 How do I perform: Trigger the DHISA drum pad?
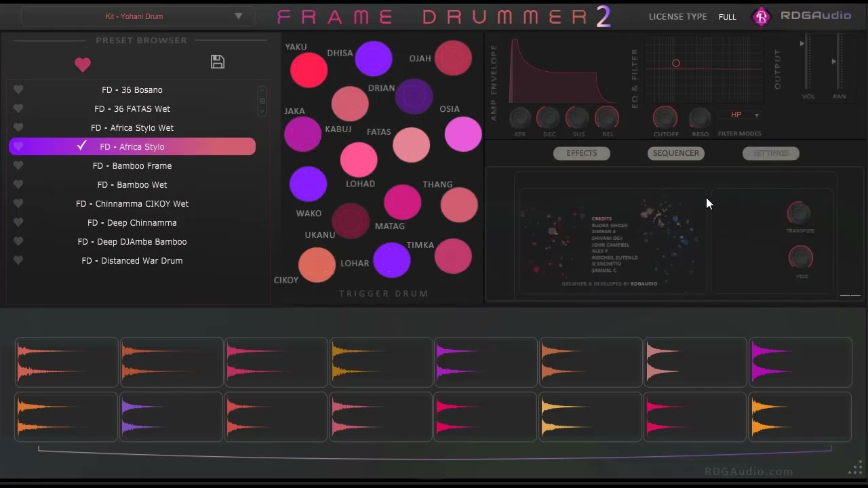coord(373,58)
